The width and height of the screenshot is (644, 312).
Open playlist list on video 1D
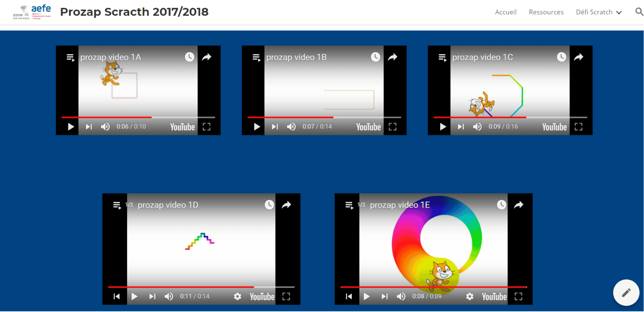(117, 205)
